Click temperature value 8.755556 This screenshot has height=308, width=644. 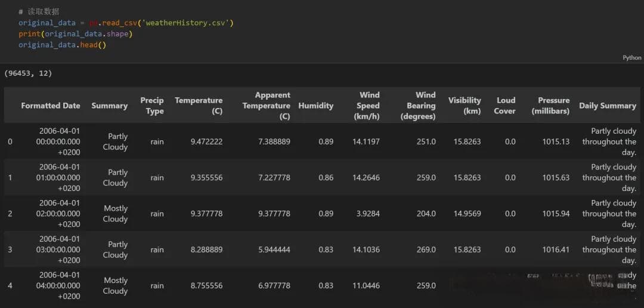[x=206, y=286]
